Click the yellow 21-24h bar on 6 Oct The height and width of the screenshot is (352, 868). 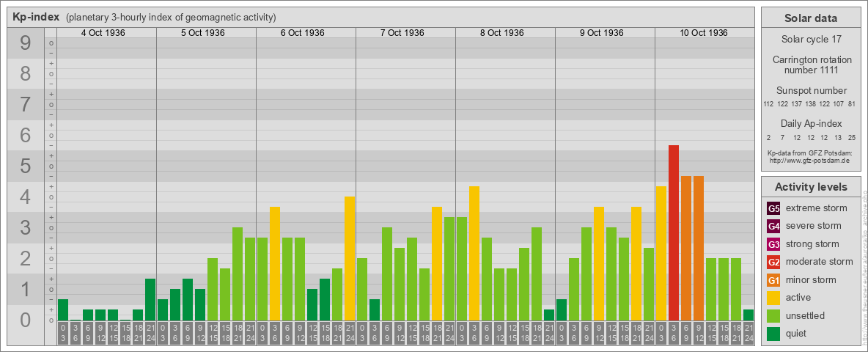[x=349, y=258]
